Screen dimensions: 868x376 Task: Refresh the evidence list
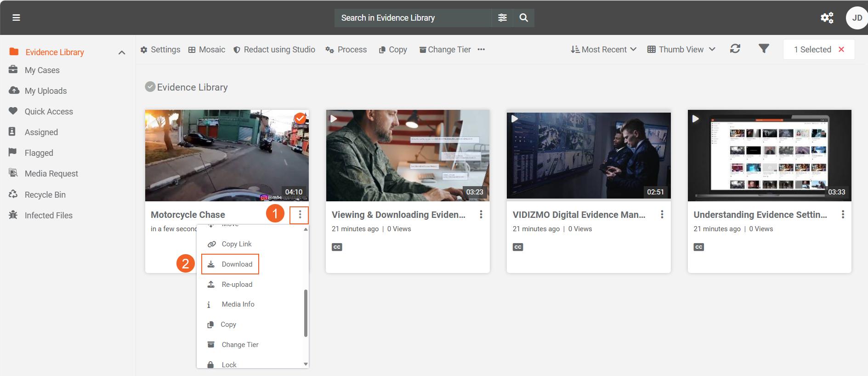pyautogui.click(x=735, y=49)
